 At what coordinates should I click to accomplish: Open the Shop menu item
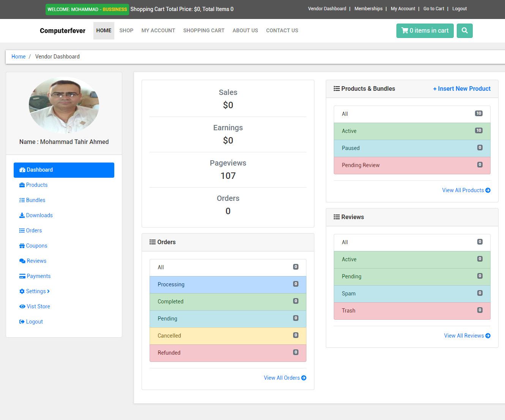(126, 30)
